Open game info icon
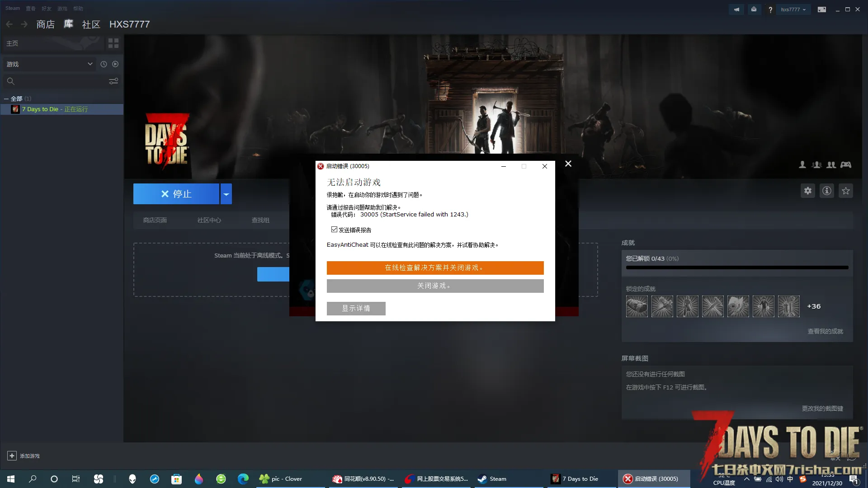Viewport: 868px width, 488px height. 827,191
